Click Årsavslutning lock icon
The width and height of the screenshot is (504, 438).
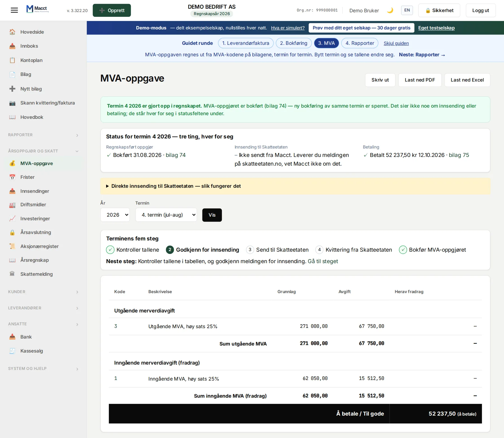click(x=12, y=232)
